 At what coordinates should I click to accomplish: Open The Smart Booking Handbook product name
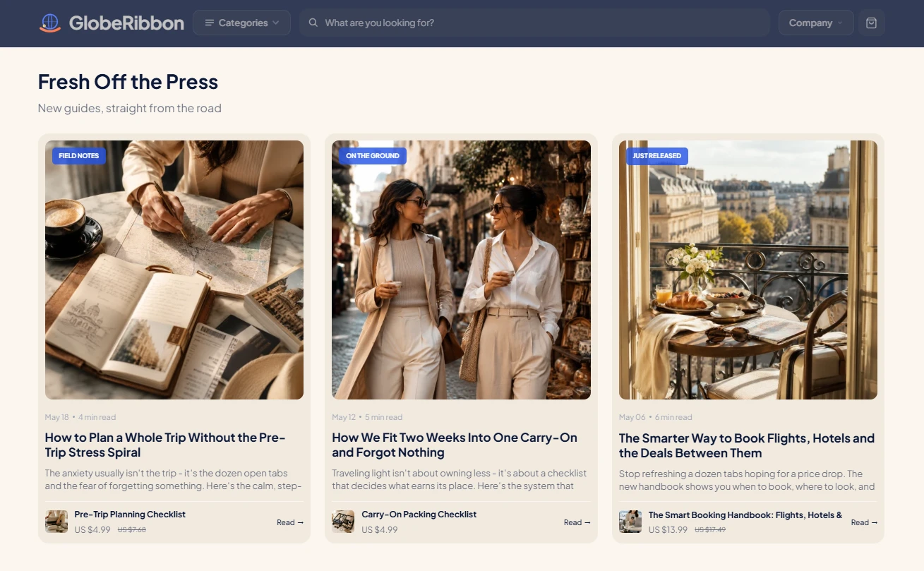click(745, 515)
